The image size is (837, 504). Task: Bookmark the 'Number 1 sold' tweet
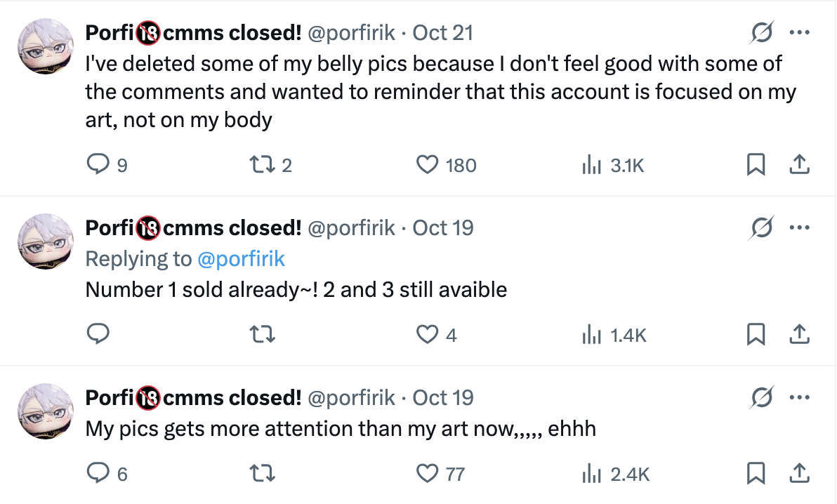click(756, 335)
